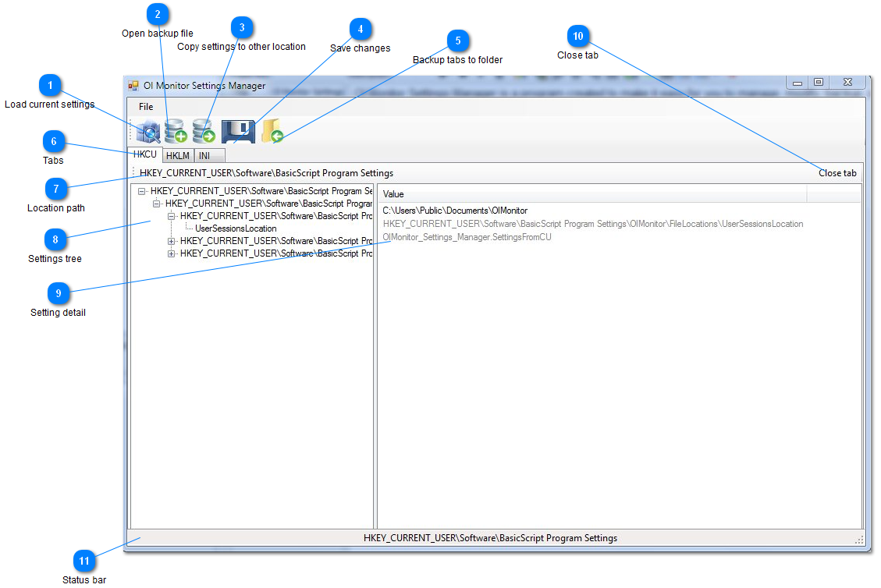Viewport: 881px width, 588px height.
Task: Collapse the second-level HKEY_CURRENT_USER tree node
Action: (x=157, y=204)
